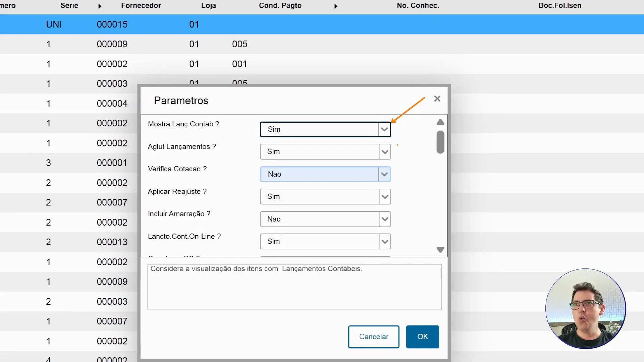644x362 pixels.
Task: Click the Loja column header
Action: click(208, 5)
